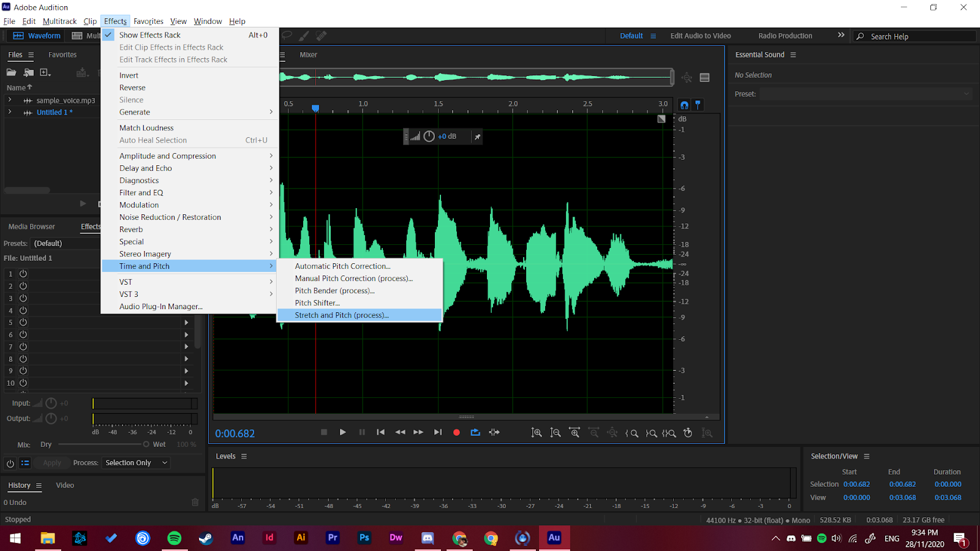Toggle power for effect slot 1

(23, 274)
